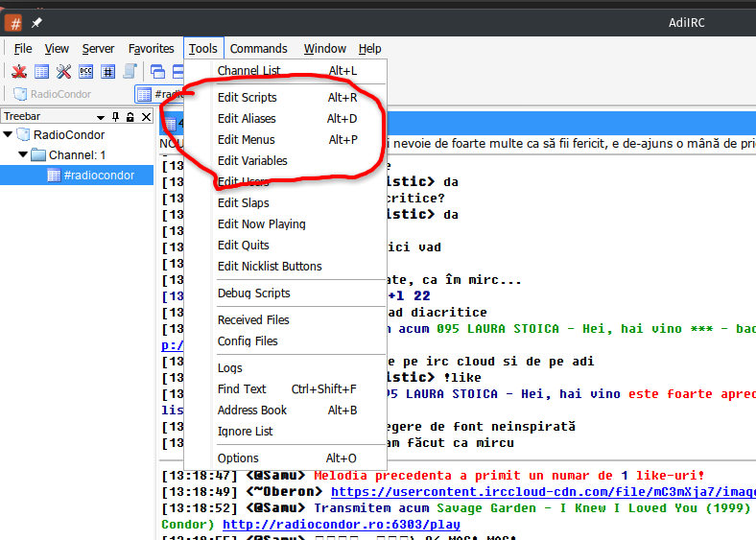Open the View menu
This screenshot has height=540, width=756.
[57, 49]
